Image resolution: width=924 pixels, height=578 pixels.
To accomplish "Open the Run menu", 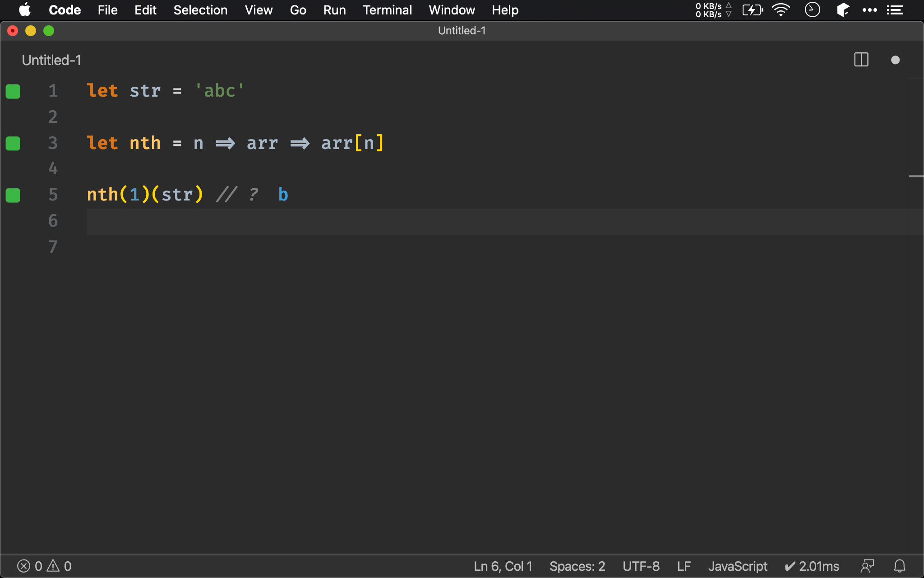I will point(334,10).
